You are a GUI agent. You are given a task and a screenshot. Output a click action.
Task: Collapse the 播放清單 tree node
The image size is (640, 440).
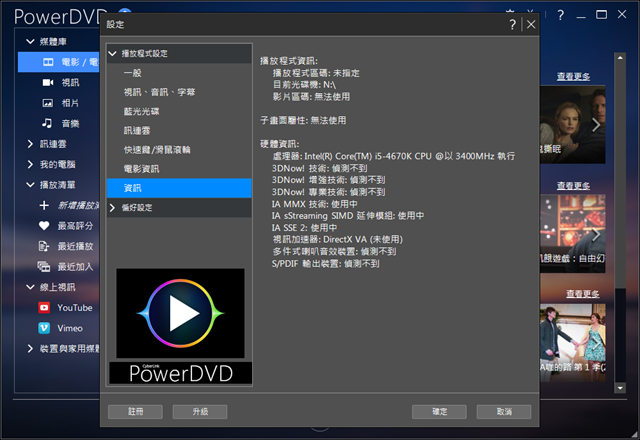coord(30,185)
